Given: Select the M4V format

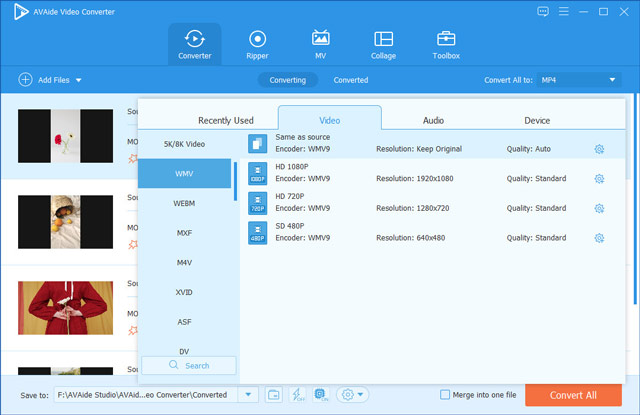Looking at the screenshot, I should coord(184,262).
